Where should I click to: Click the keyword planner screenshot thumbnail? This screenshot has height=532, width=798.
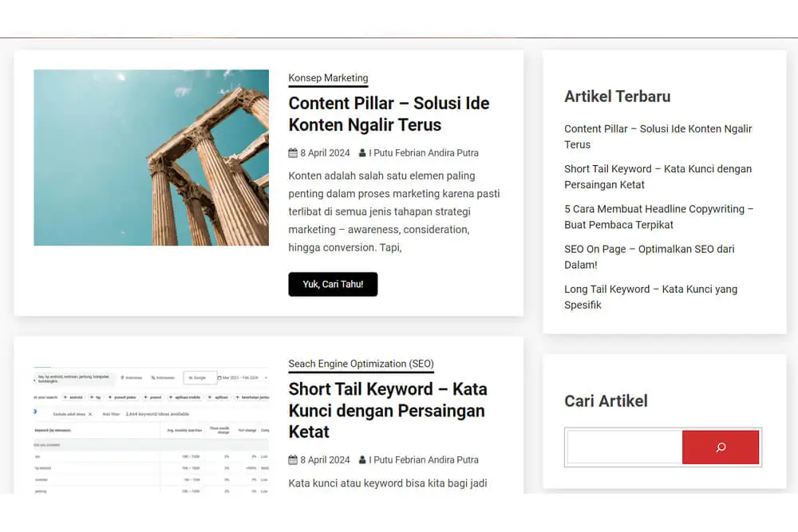click(151, 430)
